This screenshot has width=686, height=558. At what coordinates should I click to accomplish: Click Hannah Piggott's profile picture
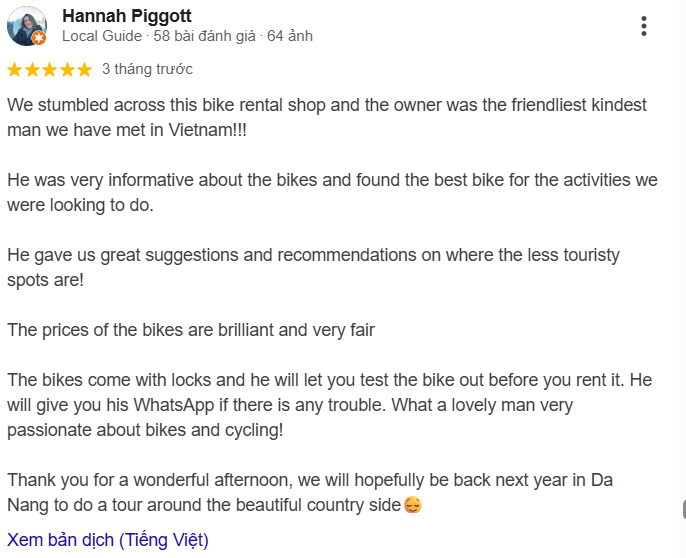click(x=27, y=26)
